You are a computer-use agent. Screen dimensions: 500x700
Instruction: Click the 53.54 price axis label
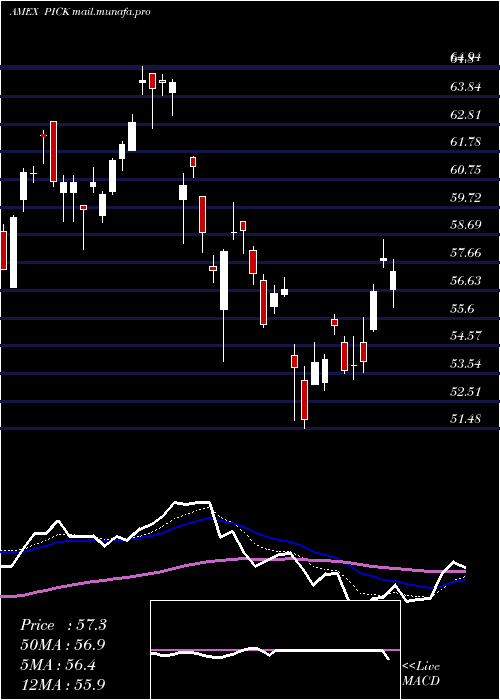(x=466, y=364)
